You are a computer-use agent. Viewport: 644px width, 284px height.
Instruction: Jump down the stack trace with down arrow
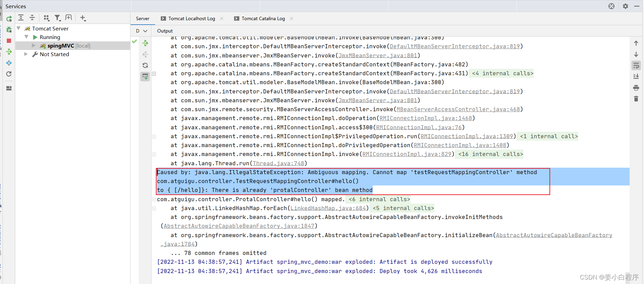click(x=636, y=54)
